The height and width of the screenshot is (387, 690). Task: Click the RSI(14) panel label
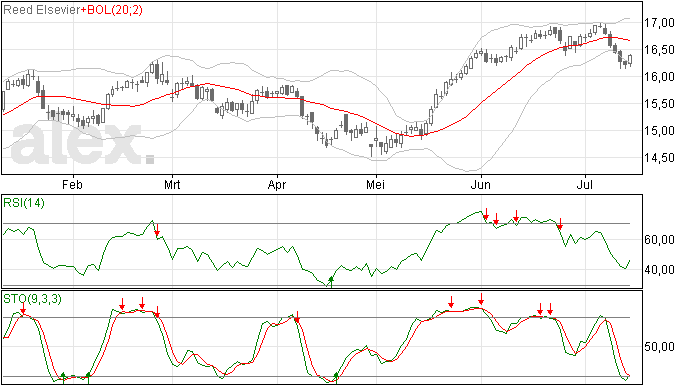click(x=24, y=203)
